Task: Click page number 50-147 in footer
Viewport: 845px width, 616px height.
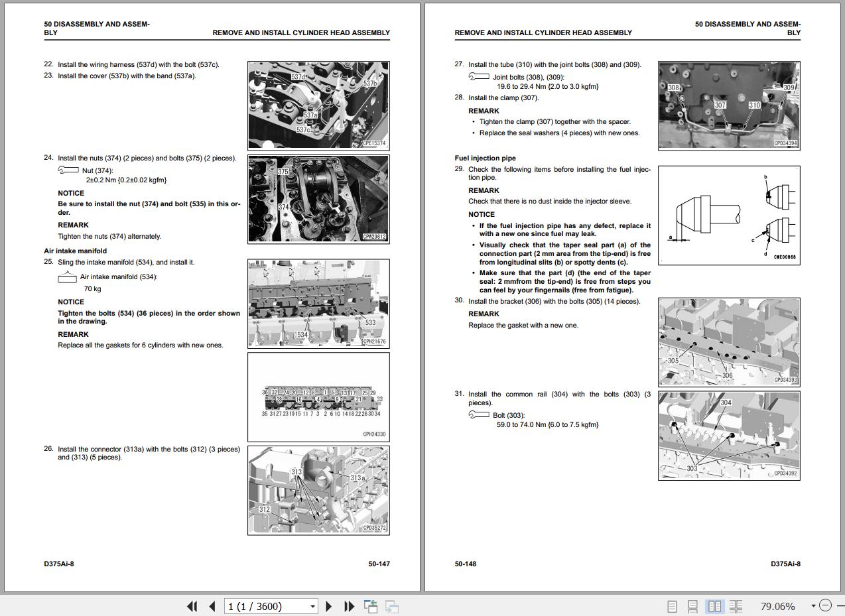Action: pos(379,564)
